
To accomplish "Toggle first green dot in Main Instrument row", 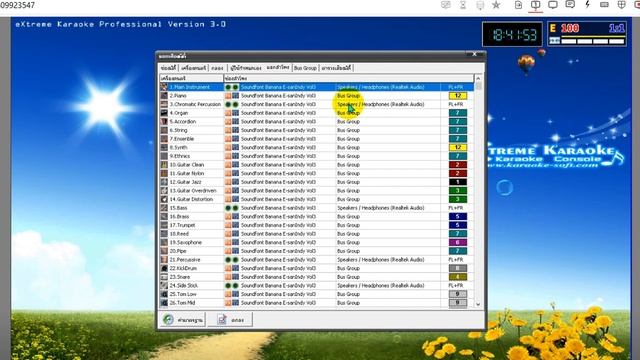I will tap(228, 87).
